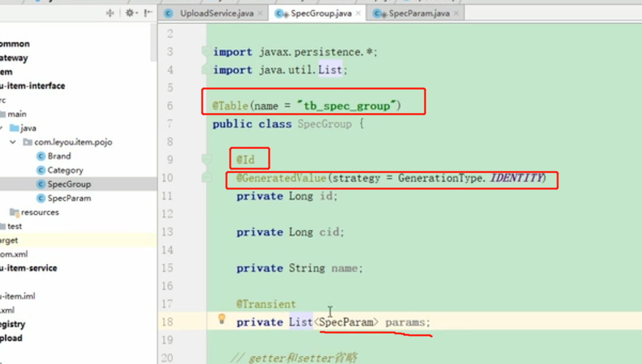Image resolution: width=642 pixels, height=364 pixels.
Task: Click the @GeneratedValue annotation
Action: point(281,178)
